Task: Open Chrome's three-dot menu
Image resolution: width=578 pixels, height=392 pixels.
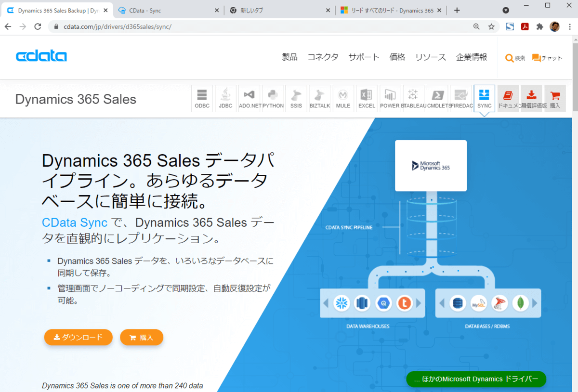Action: [569, 26]
